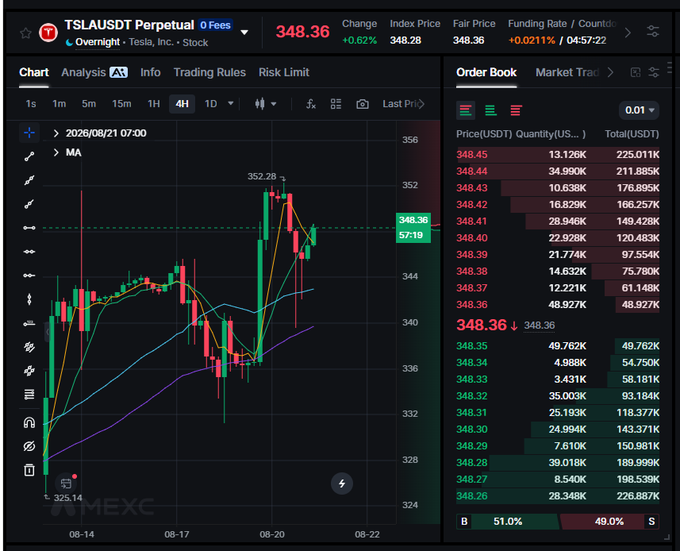This screenshot has width=680, height=551.
Task: Toggle hide all drawings eye icon
Action: pyautogui.click(x=29, y=446)
